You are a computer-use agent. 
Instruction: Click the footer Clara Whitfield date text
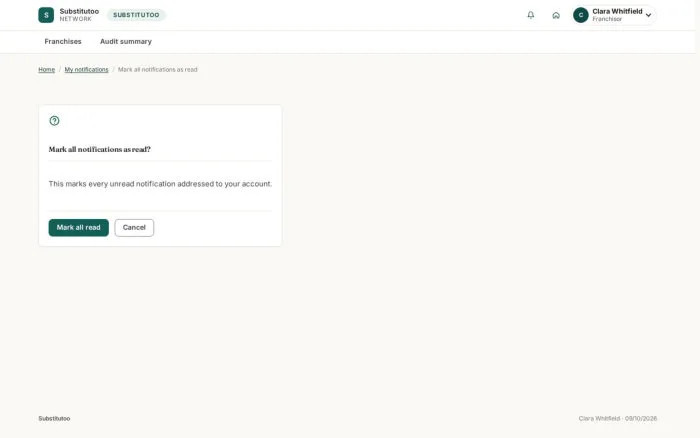coord(618,418)
